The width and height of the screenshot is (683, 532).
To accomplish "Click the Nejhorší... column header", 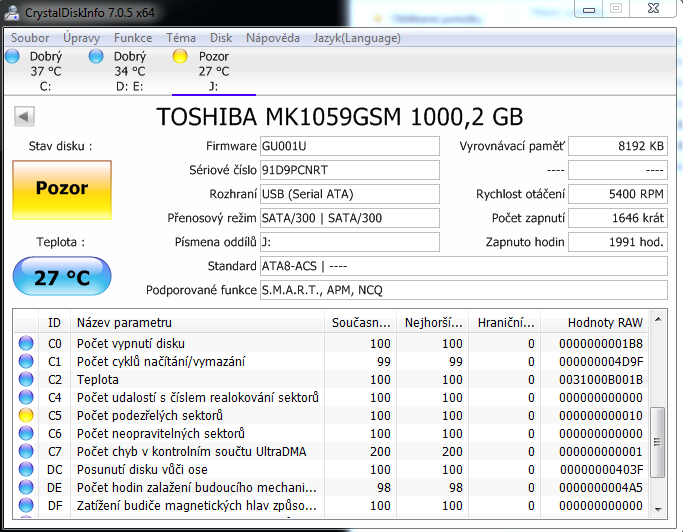I will pos(433,322).
